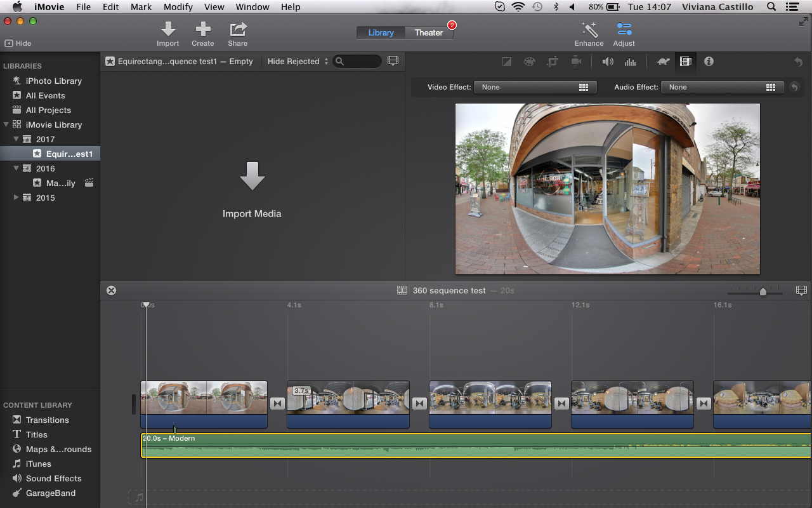Open the Color Correction palette

pos(529,62)
